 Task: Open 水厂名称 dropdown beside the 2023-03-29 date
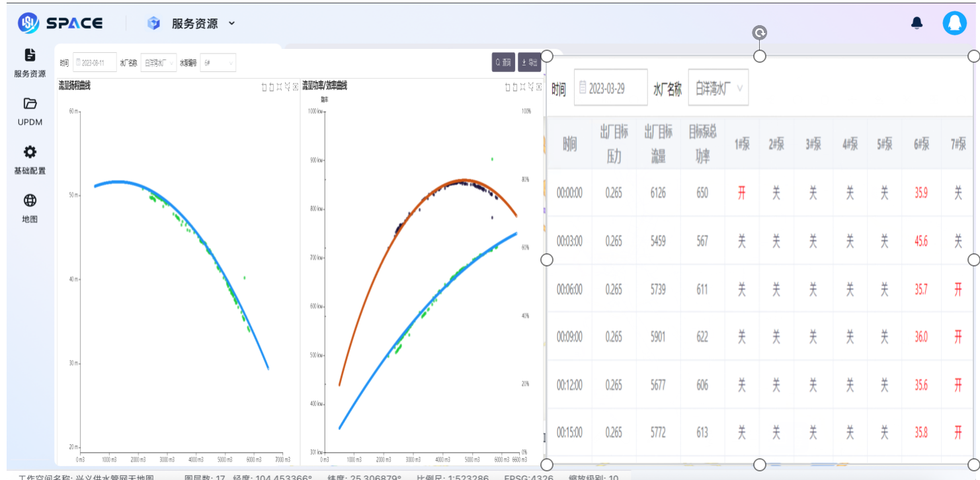click(718, 88)
